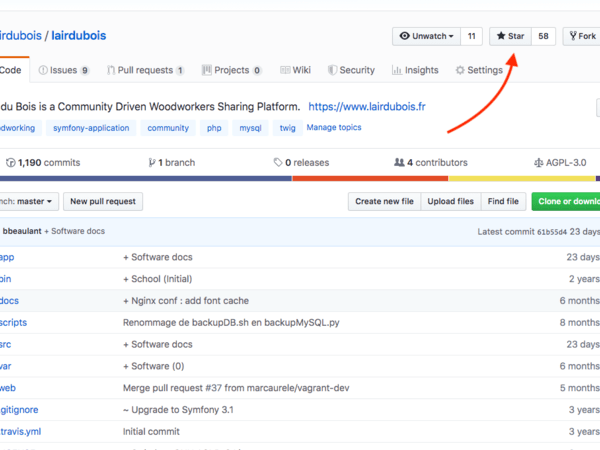Switch to the Pull requests tab
Screen dimensions: 600x450
146,71
